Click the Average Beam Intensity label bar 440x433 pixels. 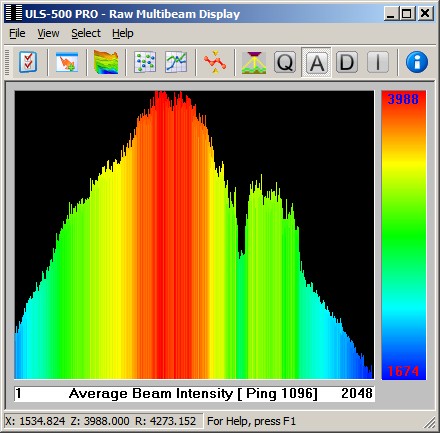coord(194,394)
